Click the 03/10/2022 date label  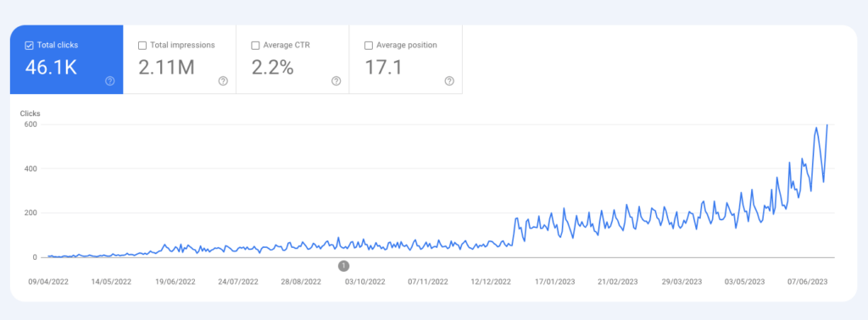[364, 281]
